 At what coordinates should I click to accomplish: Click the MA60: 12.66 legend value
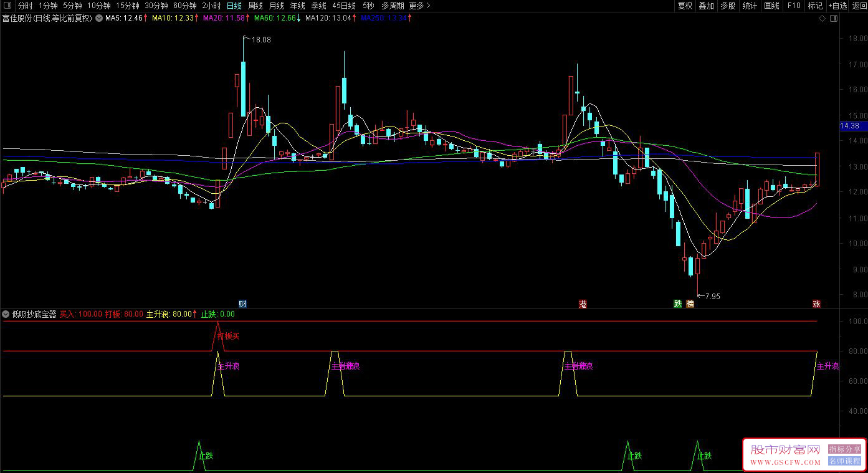pyautogui.click(x=275, y=18)
